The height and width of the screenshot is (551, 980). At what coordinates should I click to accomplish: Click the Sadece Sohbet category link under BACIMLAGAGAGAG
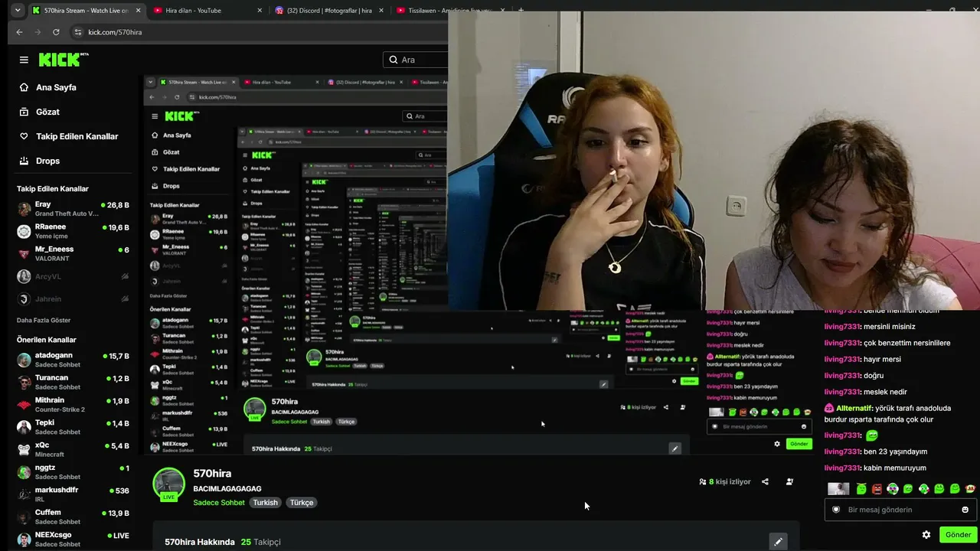coord(219,503)
